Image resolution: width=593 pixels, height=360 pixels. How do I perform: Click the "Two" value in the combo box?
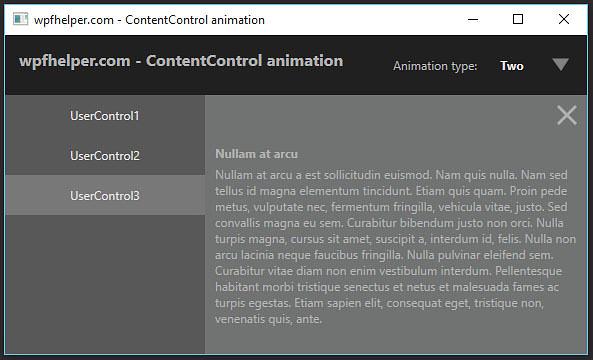tap(512, 66)
